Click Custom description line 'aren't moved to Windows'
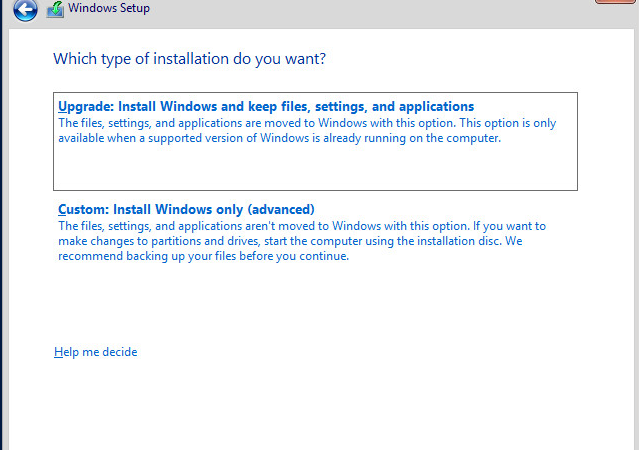Viewport: 639px width, 450px height. tap(302, 226)
